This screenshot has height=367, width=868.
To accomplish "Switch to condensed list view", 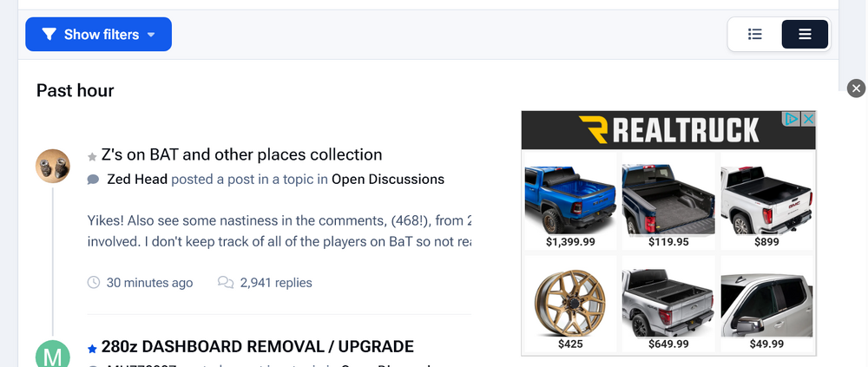I will [754, 35].
